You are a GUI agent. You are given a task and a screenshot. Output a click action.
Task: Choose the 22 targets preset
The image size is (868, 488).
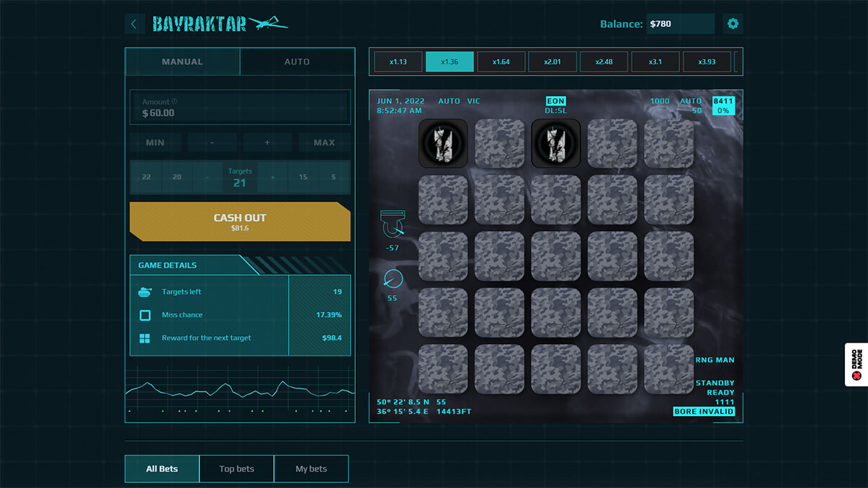tap(146, 177)
